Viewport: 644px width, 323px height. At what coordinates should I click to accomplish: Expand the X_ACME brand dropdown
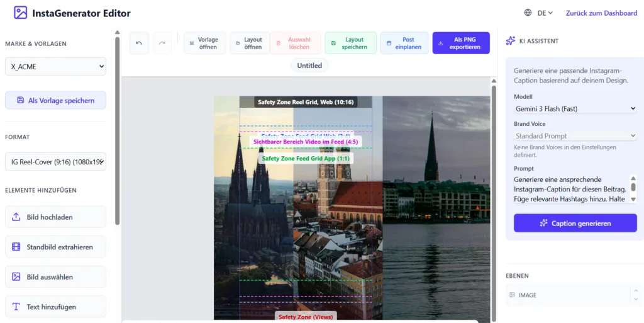click(x=55, y=66)
